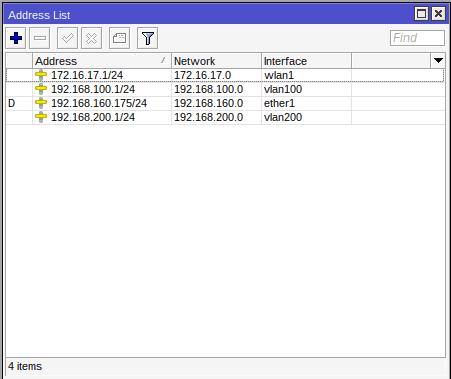Click network cell 192.168.200.0
451x379 pixels.
click(209, 117)
